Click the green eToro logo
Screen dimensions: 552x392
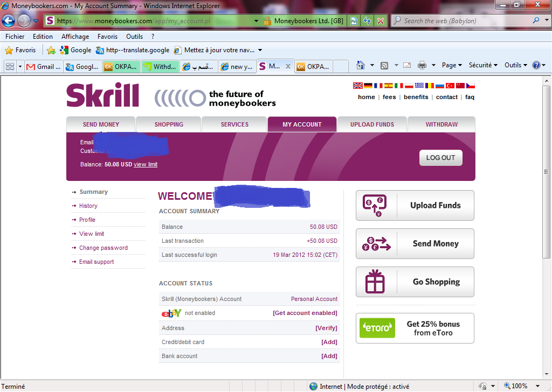[377, 328]
